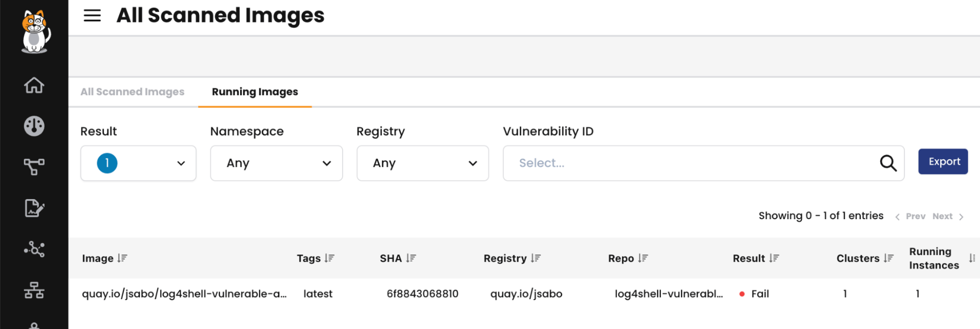980x329 pixels.
Task: Open the cluster hierarchy sidebar icon
Action: tap(34, 290)
